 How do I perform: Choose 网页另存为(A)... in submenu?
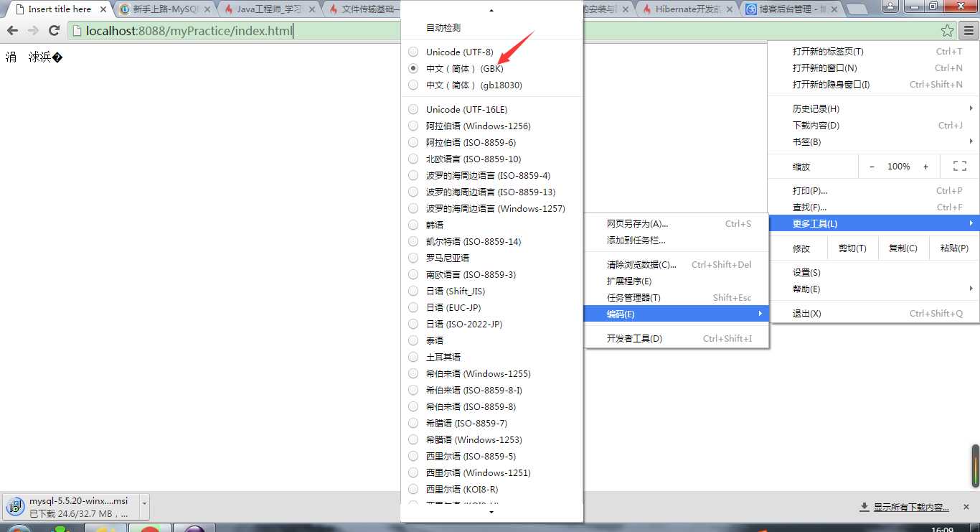(677, 223)
